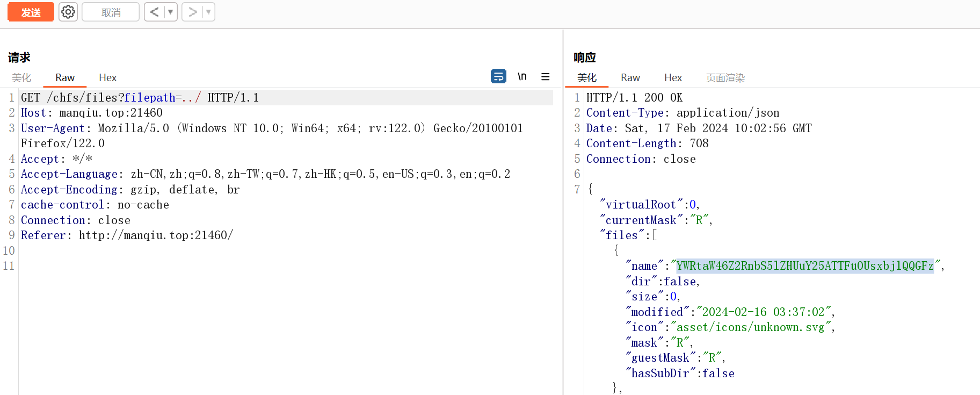The height and width of the screenshot is (395, 980).
Task: Select the response 美化 tab
Action: coord(586,78)
